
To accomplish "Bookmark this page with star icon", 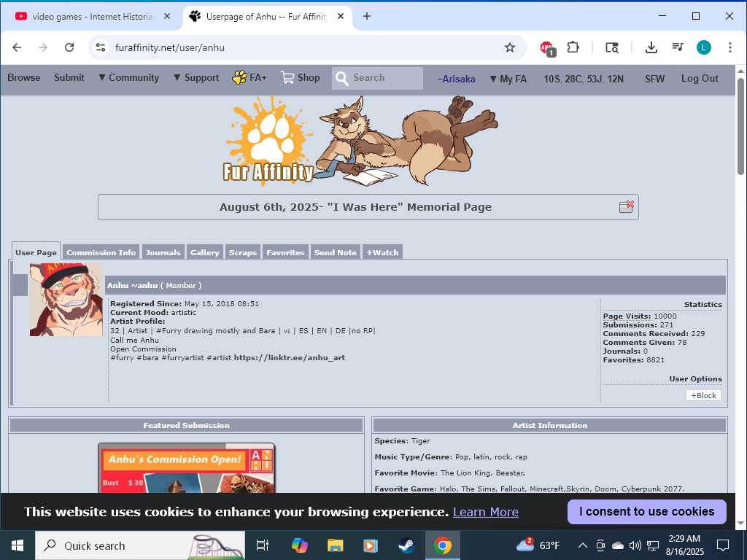I will [x=510, y=47].
